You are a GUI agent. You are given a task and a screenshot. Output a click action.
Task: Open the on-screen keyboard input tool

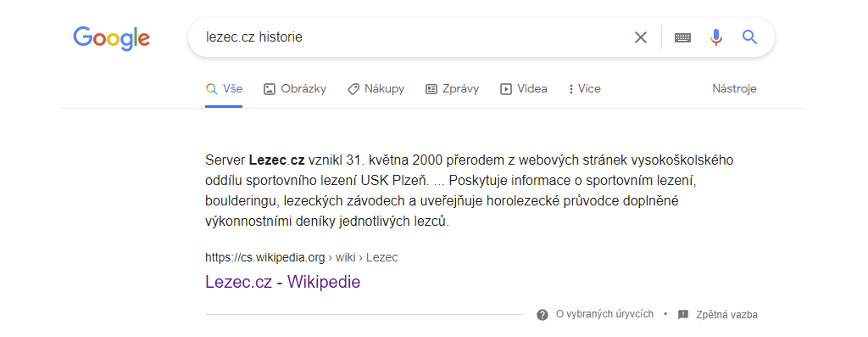682,37
